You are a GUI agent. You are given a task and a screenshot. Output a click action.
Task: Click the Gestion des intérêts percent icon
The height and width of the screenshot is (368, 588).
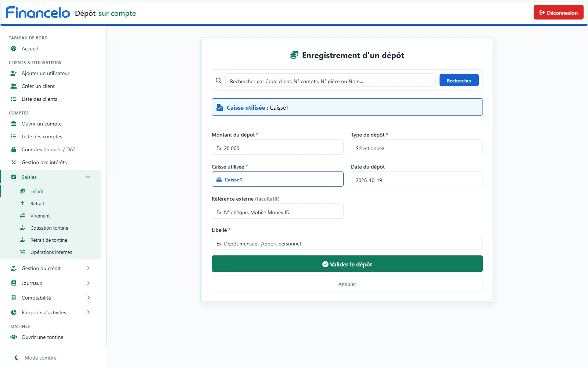click(14, 162)
